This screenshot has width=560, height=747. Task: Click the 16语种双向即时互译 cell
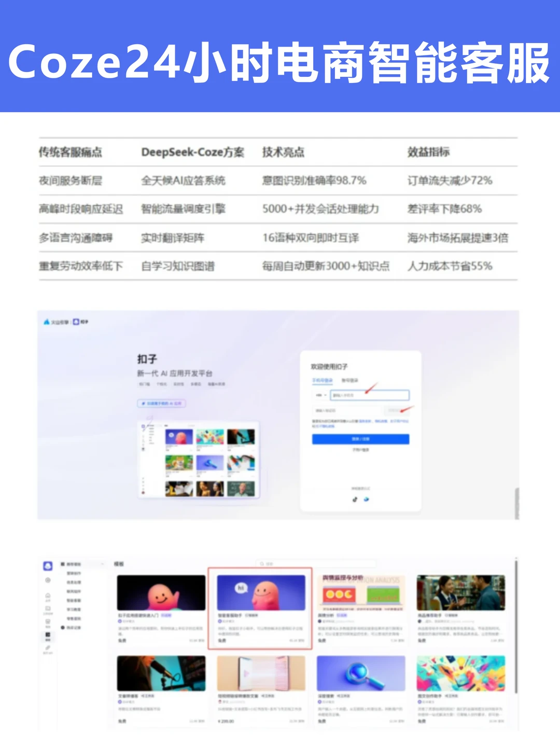311,238
